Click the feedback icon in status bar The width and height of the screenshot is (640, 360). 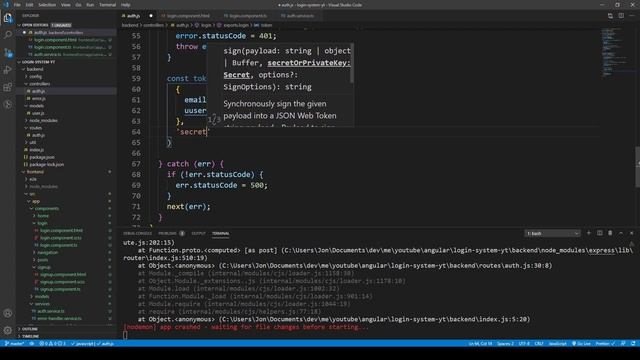tap(623, 344)
